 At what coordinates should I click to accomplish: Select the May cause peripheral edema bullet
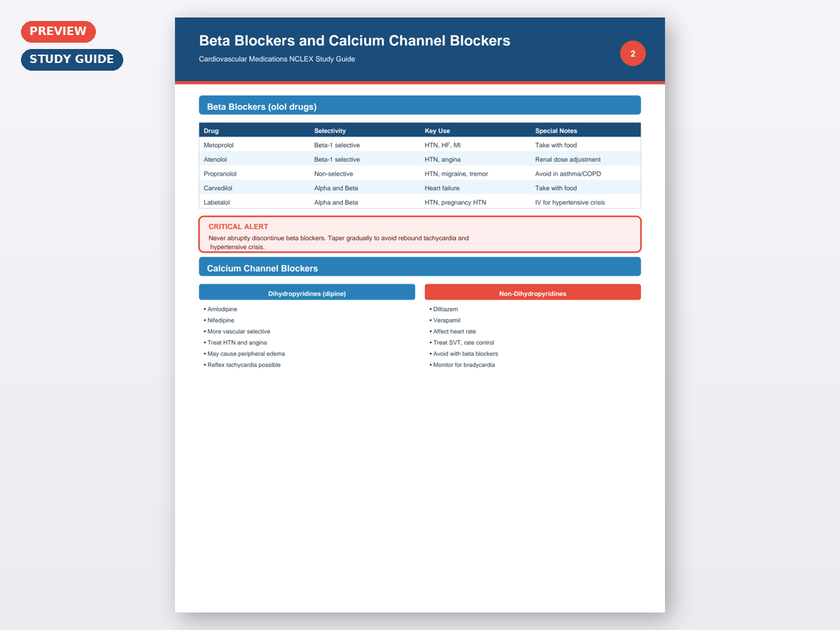(x=244, y=353)
